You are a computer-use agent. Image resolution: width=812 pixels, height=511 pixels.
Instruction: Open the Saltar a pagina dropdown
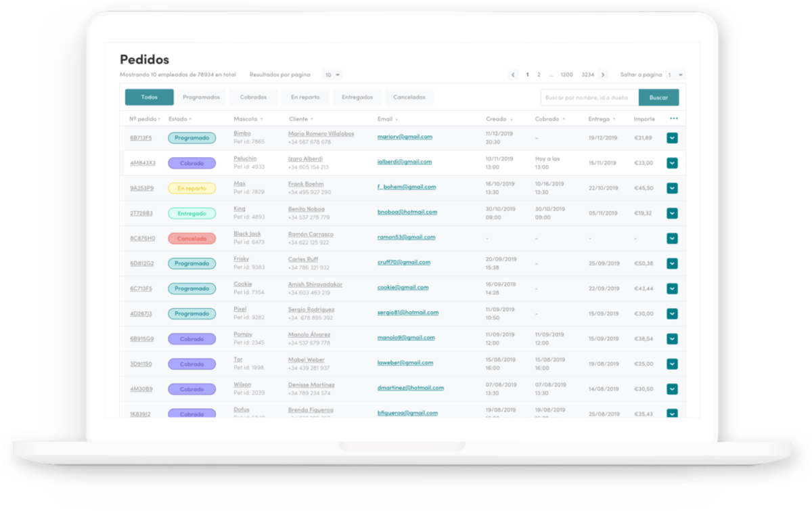(x=677, y=74)
